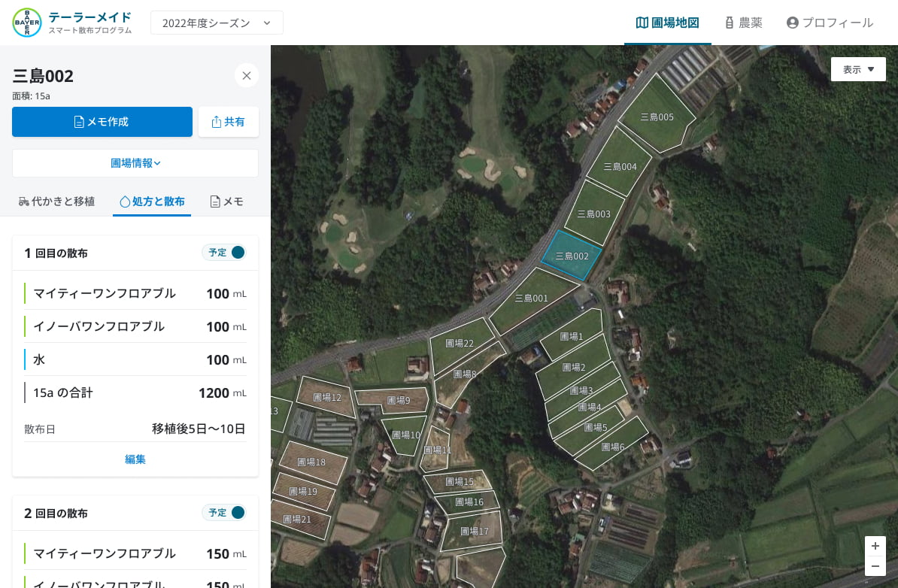Open the 農薬 pesticide page
The image size is (898, 588).
(743, 23)
